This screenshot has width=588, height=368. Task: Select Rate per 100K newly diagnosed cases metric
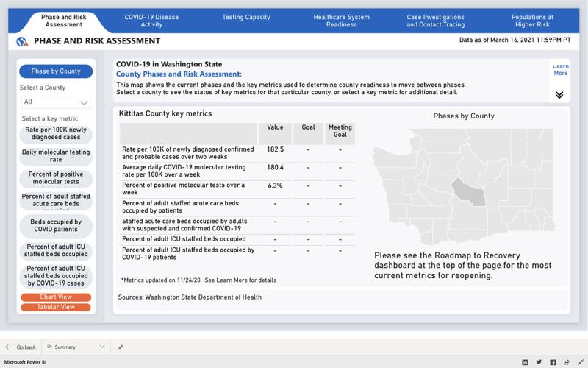[x=56, y=133]
